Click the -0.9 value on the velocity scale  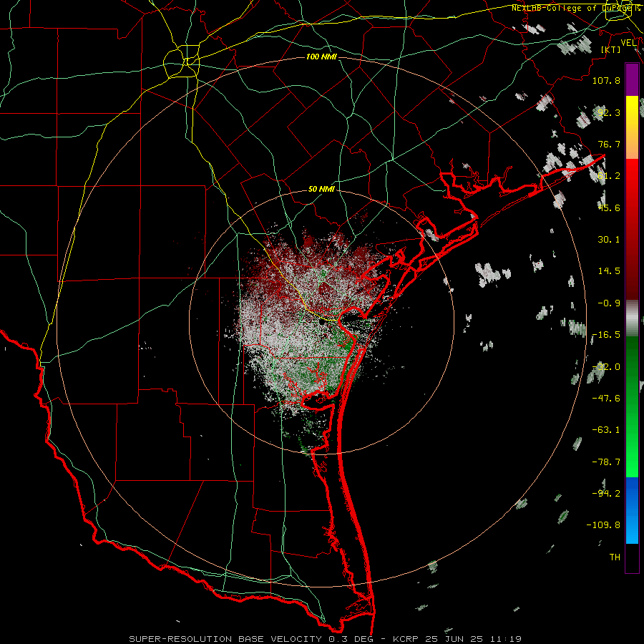(609, 303)
